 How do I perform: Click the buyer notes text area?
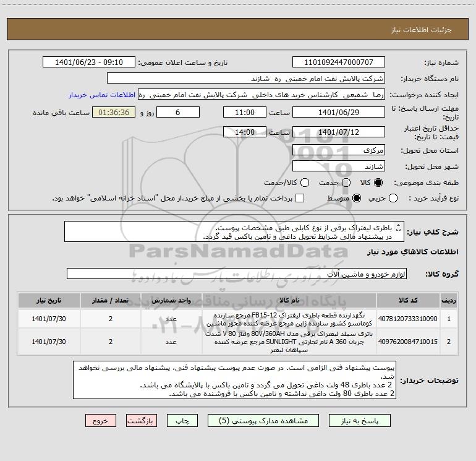click(x=234, y=380)
